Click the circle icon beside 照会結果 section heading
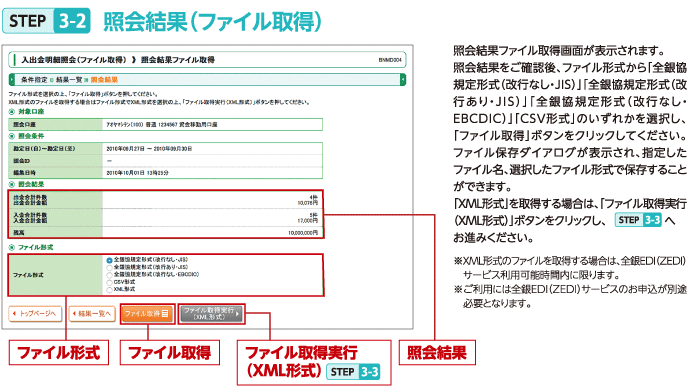 coord(12,184)
